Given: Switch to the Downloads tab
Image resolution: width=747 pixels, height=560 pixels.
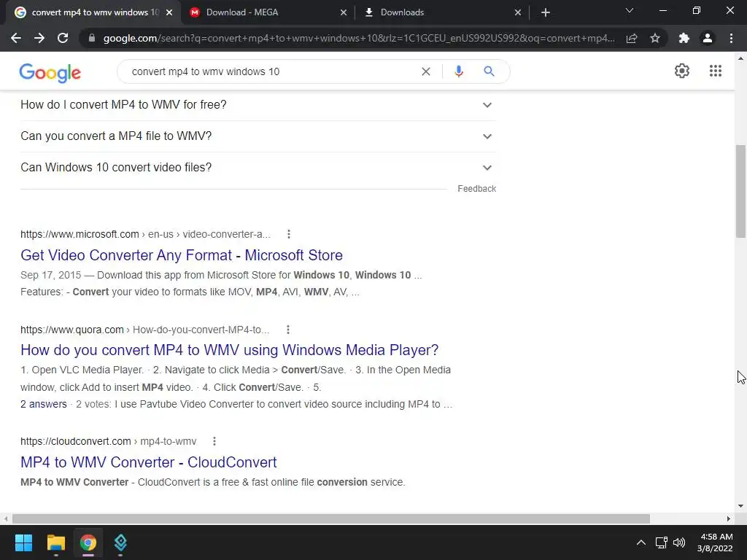Looking at the screenshot, I should click(x=442, y=12).
